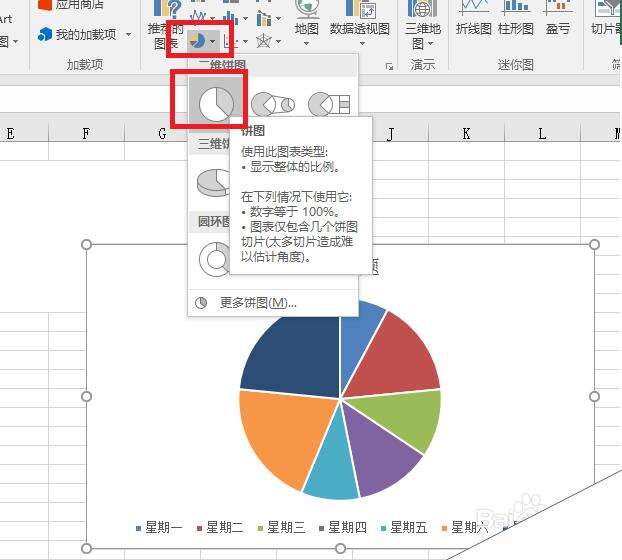622x560 pixels.
Task: Click the 地图 map chart button
Action: (306, 22)
